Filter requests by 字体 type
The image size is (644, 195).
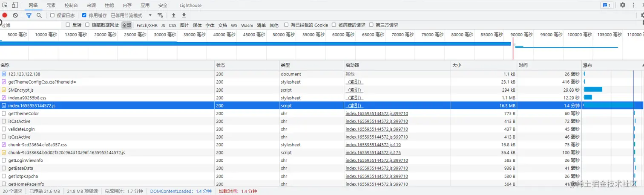[x=210, y=25]
